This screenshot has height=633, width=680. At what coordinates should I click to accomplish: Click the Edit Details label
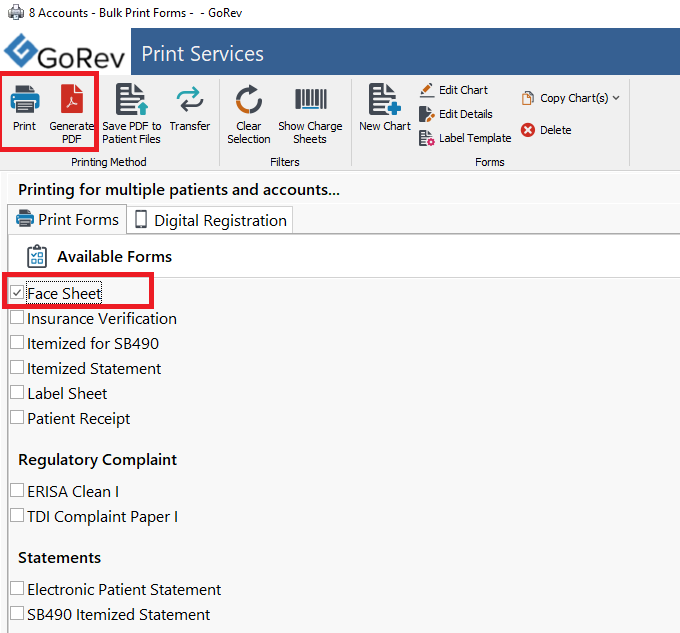click(x=466, y=114)
